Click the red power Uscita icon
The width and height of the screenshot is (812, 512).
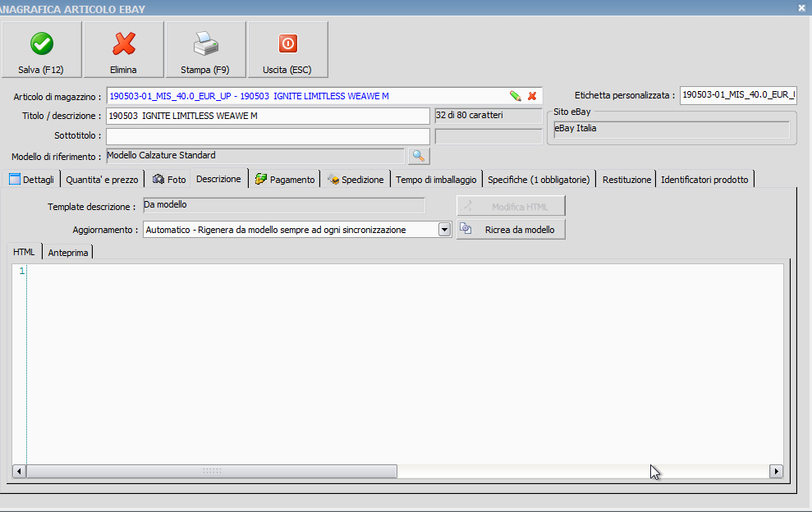[288, 43]
